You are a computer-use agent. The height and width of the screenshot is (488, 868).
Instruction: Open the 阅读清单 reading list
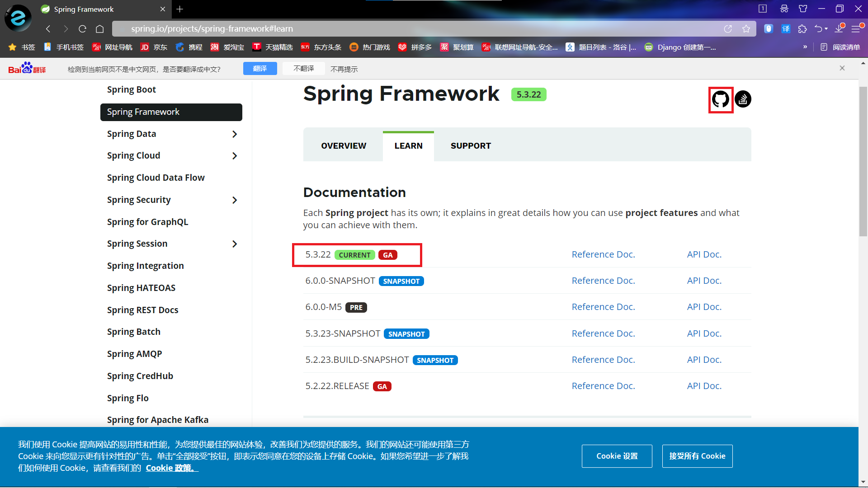point(840,47)
